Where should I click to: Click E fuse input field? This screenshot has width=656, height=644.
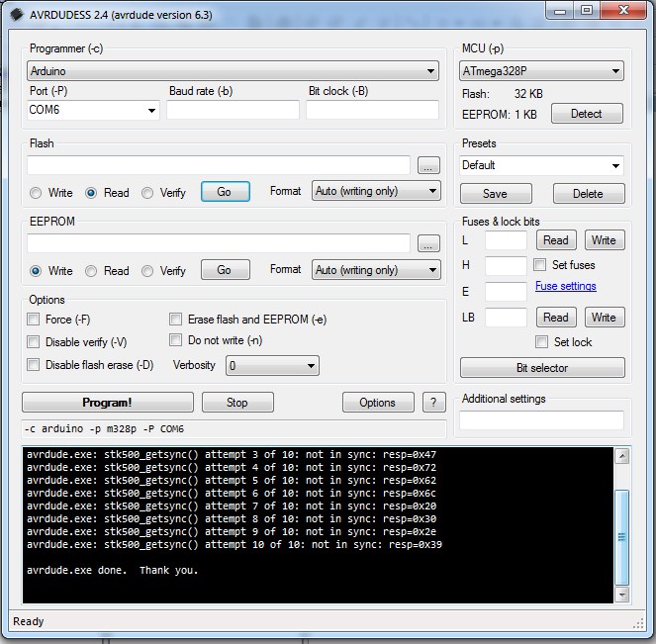pos(506,292)
